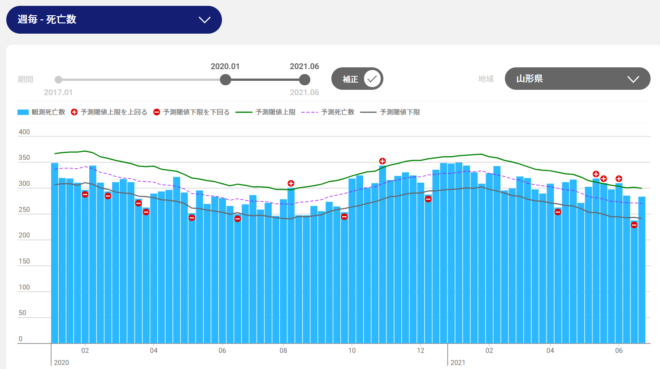Click the chevron arrow in the 週毎 - 死亡数 selector

(205, 20)
